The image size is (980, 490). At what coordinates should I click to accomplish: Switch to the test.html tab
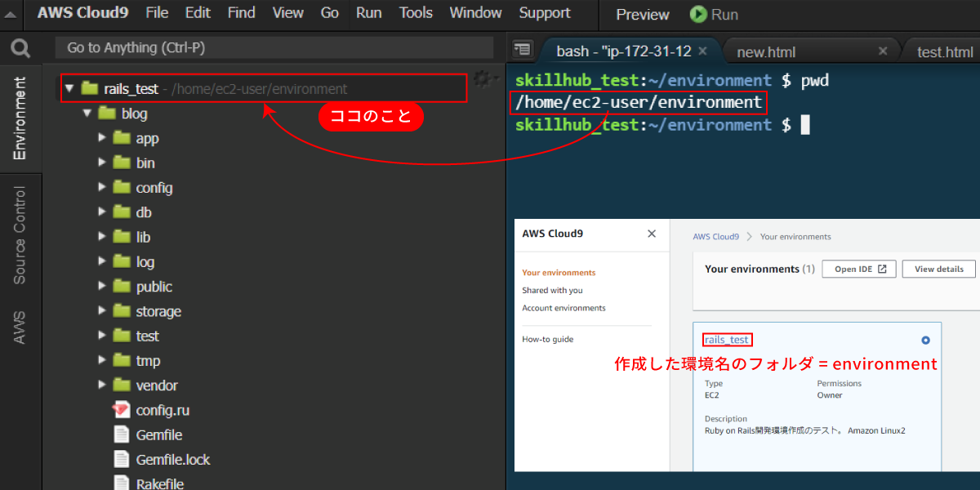(x=943, y=51)
